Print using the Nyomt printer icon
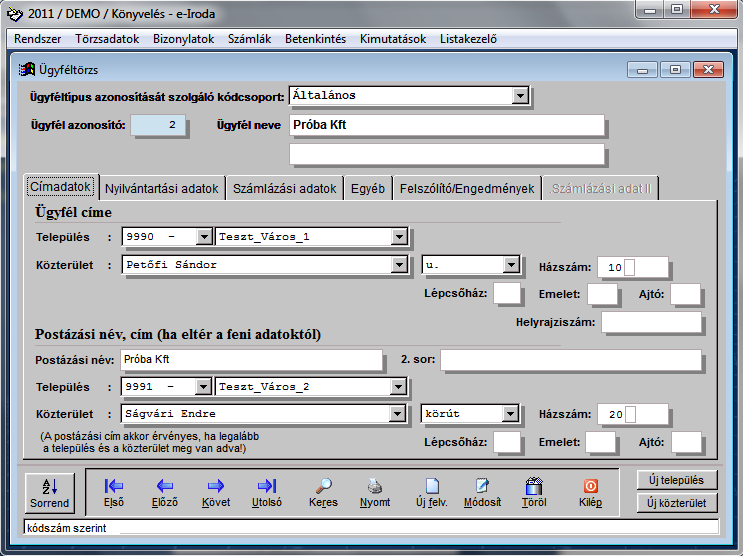Viewport: 743px width, 556px height. tap(375, 491)
